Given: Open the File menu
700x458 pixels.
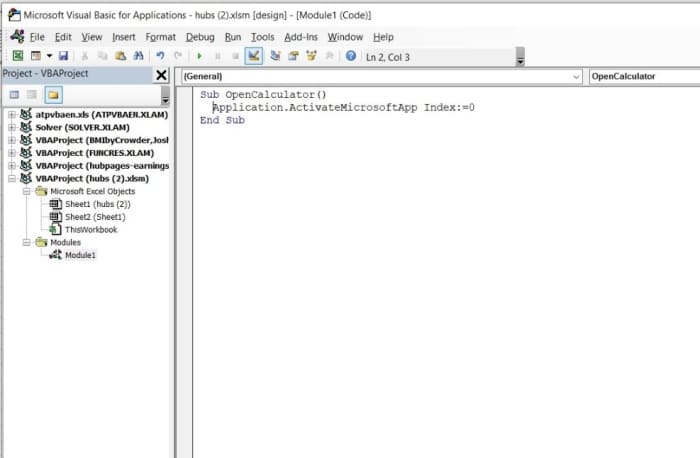Looking at the screenshot, I should (x=37, y=37).
